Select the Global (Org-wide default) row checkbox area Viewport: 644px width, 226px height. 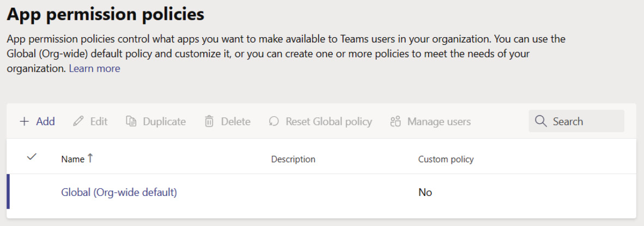pos(32,192)
